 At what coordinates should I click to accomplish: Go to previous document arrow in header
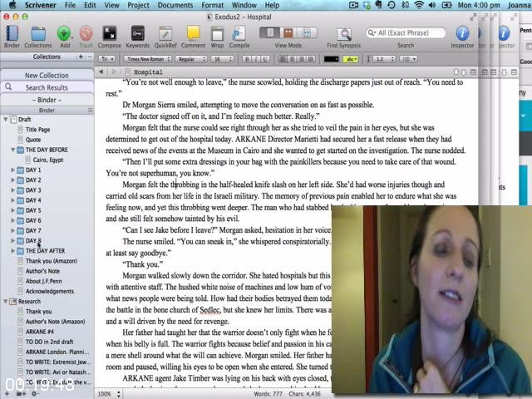coord(456,72)
